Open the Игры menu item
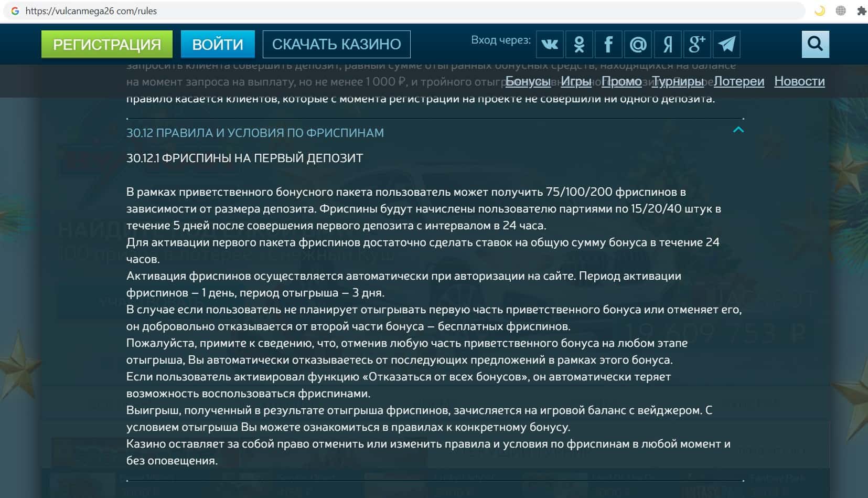The image size is (868, 498). (x=576, y=81)
